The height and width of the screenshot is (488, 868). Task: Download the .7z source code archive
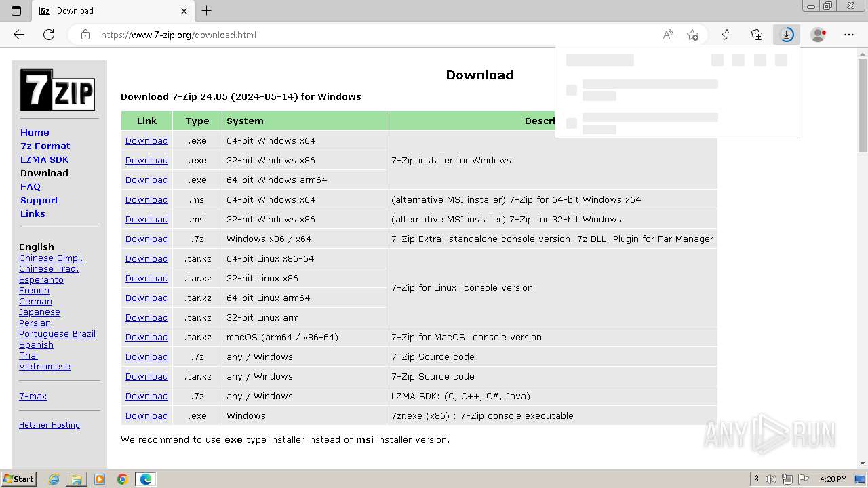pos(146,357)
